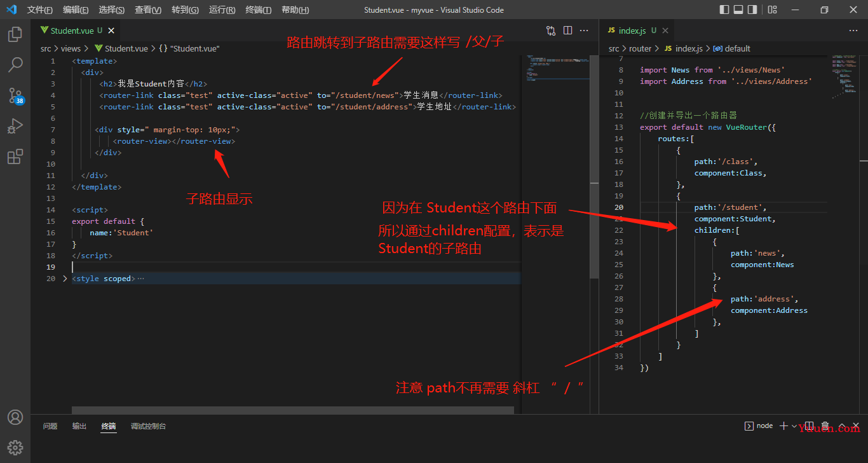
Task: Click line number 13 in index.js gutter
Action: [x=619, y=127]
